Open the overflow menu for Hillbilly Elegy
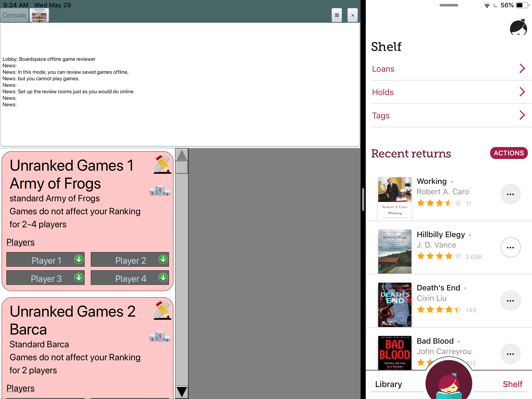The image size is (532, 399). pyautogui.click(x=510, y=247)
